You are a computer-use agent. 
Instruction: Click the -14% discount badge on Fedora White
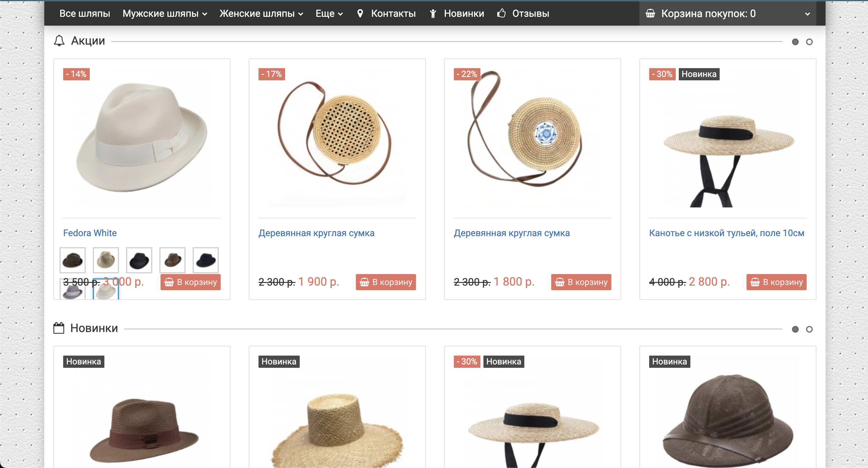pos(77,74)
